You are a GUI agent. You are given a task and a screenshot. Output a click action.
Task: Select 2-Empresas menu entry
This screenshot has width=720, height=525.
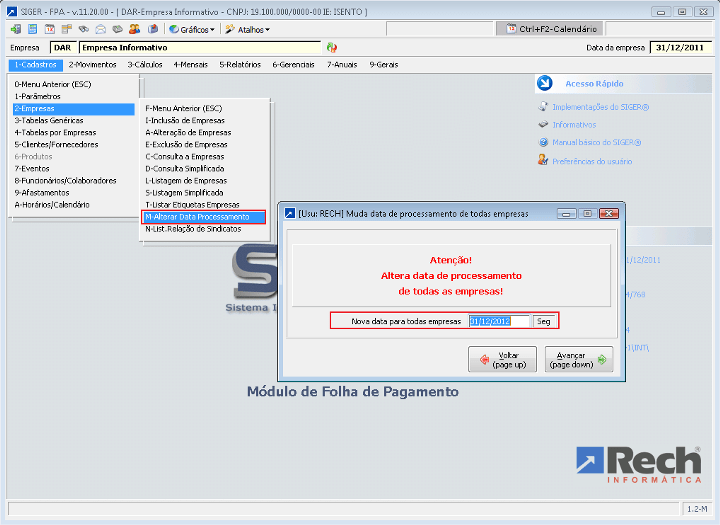[x=73, y=108]
